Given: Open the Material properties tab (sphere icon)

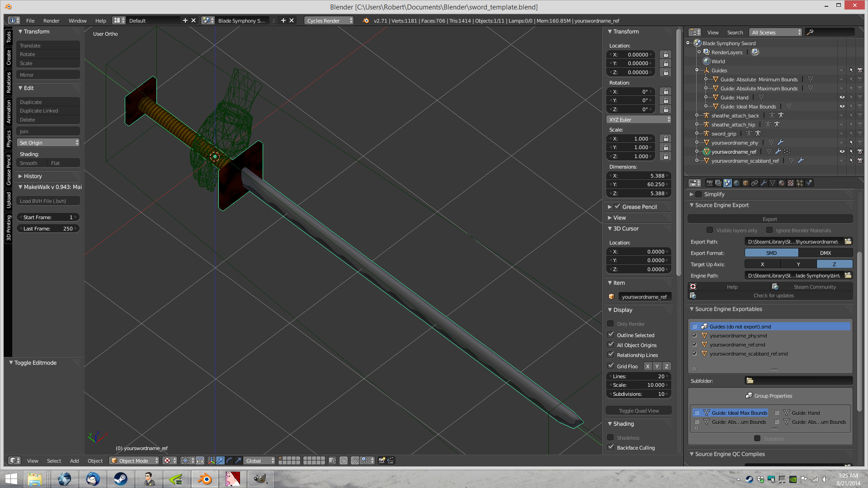Looking at the screenshot, I should pos(782,183).
